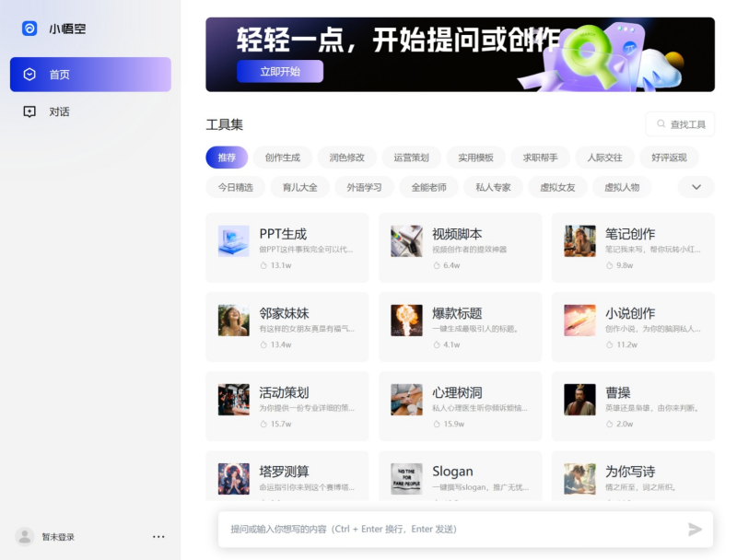Open the 小说创作 tool card
737x560 pixels.
[632, 327]
